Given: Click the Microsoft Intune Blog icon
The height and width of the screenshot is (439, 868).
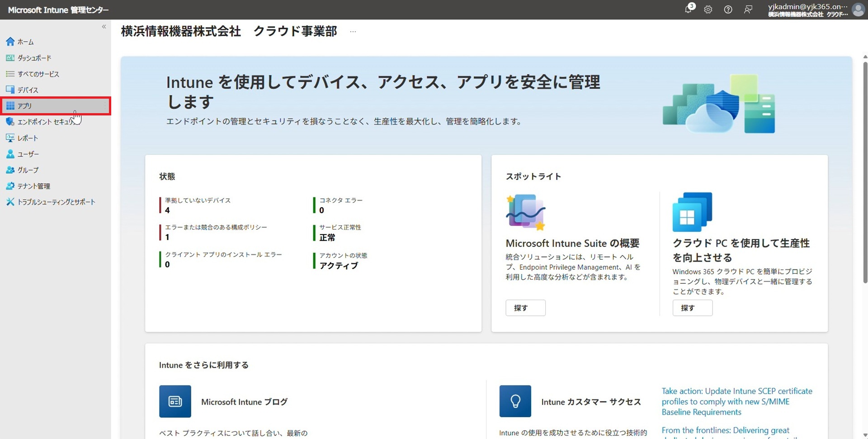Looking at the screenshot, I should coord(175,401).
